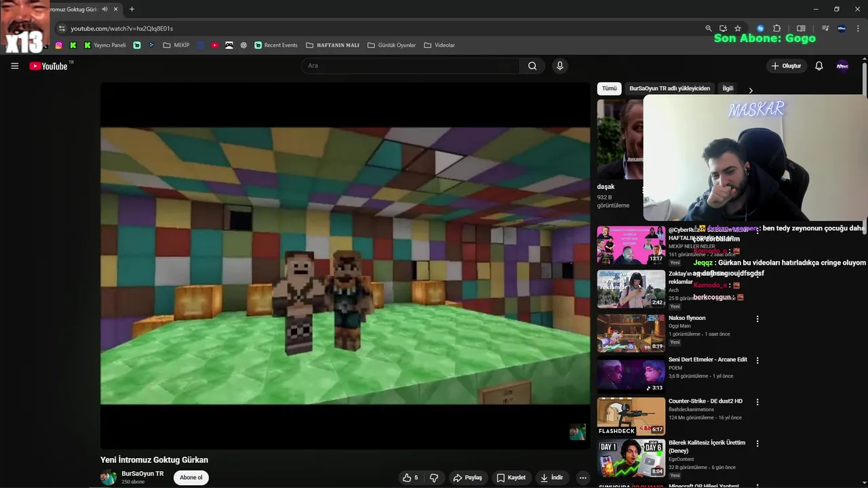Expand Videolar bookmarks folder
Viewport: 868px width, 488px height.
tap(439, 45)
